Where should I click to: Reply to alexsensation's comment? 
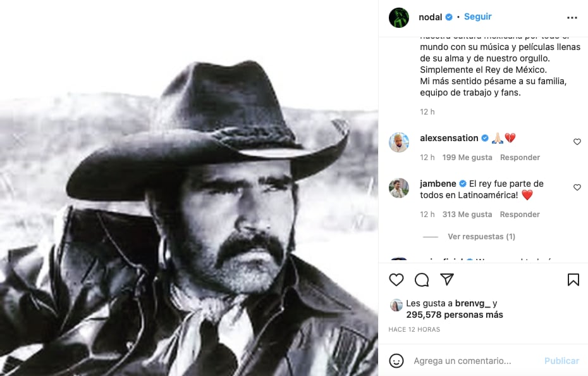click(520, 158)
